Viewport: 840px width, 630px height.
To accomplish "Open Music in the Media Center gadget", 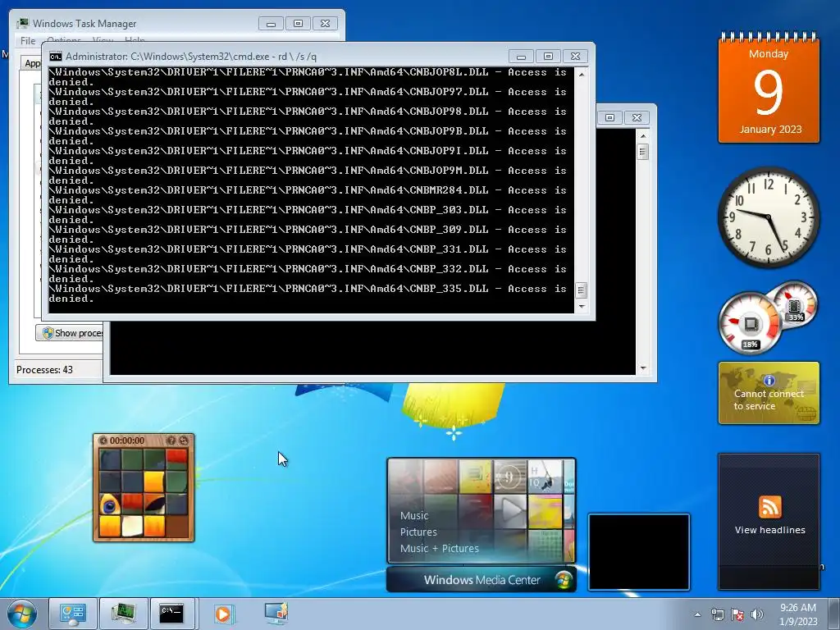I will point(414,515).
